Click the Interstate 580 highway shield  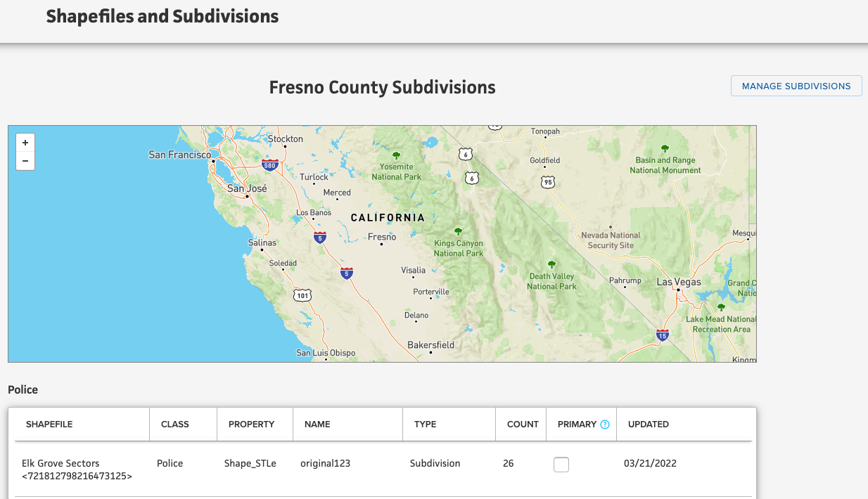coord(269,165)
